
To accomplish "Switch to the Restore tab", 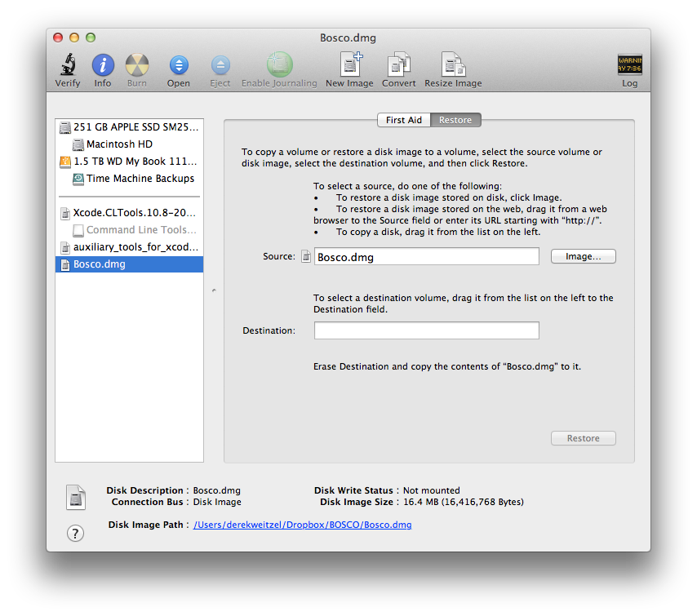I will tap(455, 120).
